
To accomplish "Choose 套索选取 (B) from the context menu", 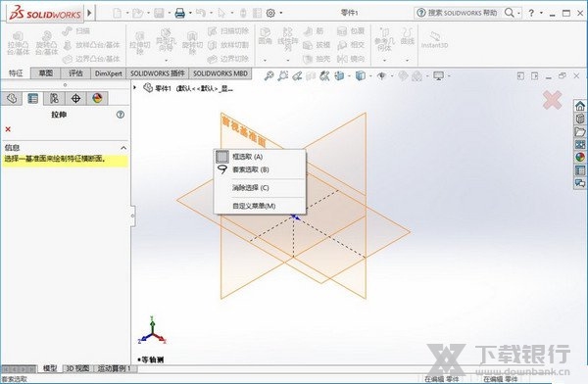I will point(260,169).
